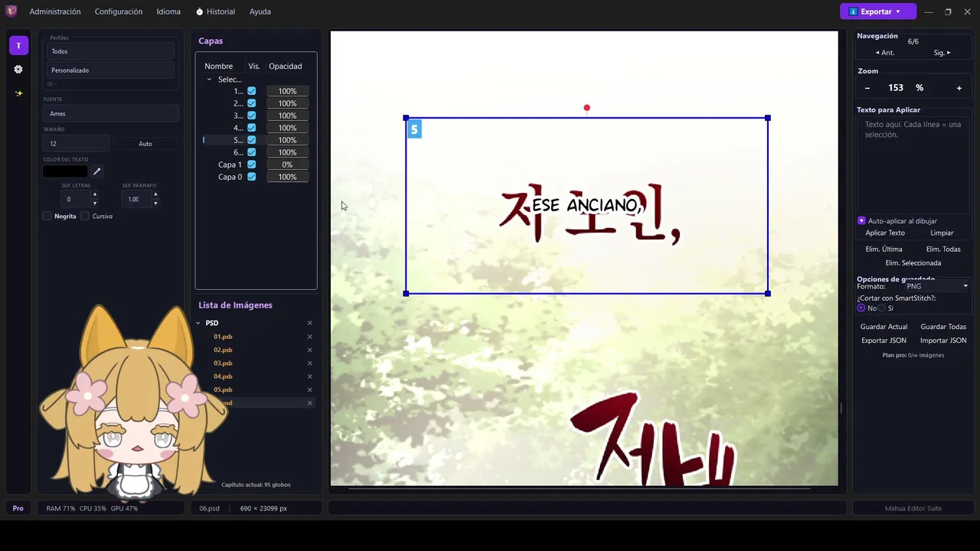Go to previous image with Ant.
The width and height of the screenshot is (980, 551).
pyautogui.click(x=885, y=53)
